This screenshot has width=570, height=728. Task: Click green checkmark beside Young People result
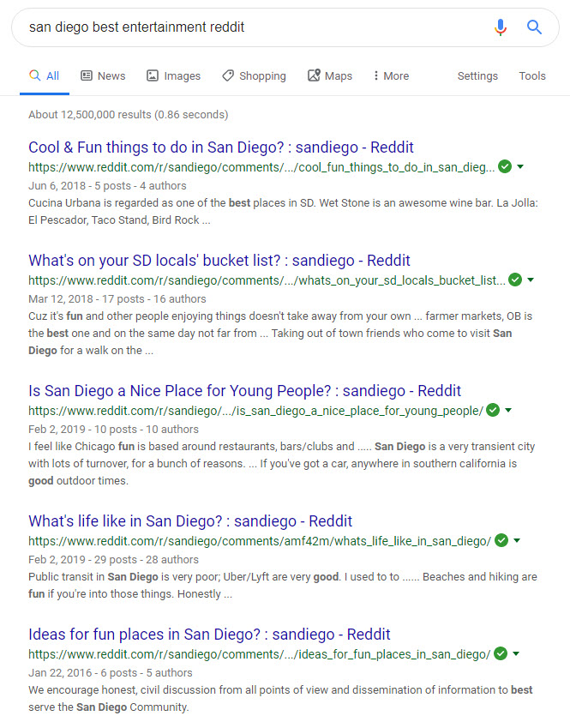(x=493, y=410)
